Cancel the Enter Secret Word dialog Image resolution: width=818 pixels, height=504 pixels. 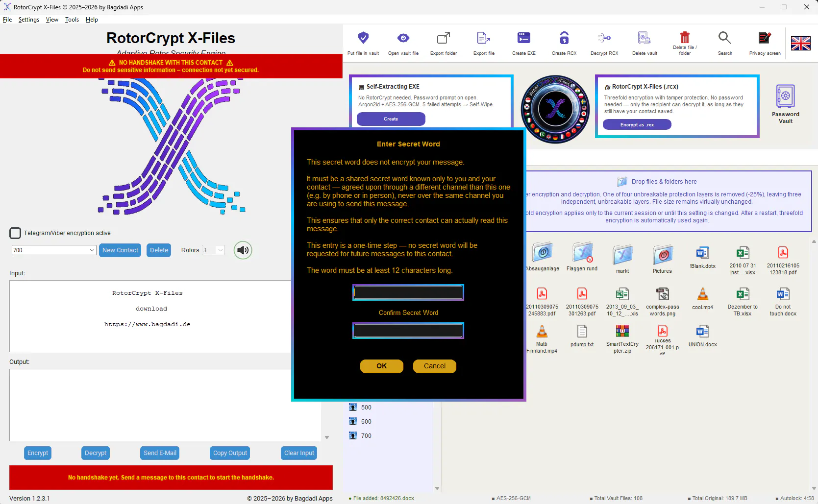pyautogui.click(x=435, y=366)
